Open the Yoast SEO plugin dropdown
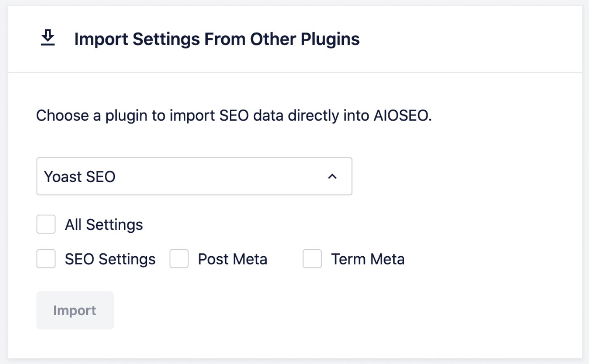The height and width of the screenshot is (364, 589). click(194, 176)
